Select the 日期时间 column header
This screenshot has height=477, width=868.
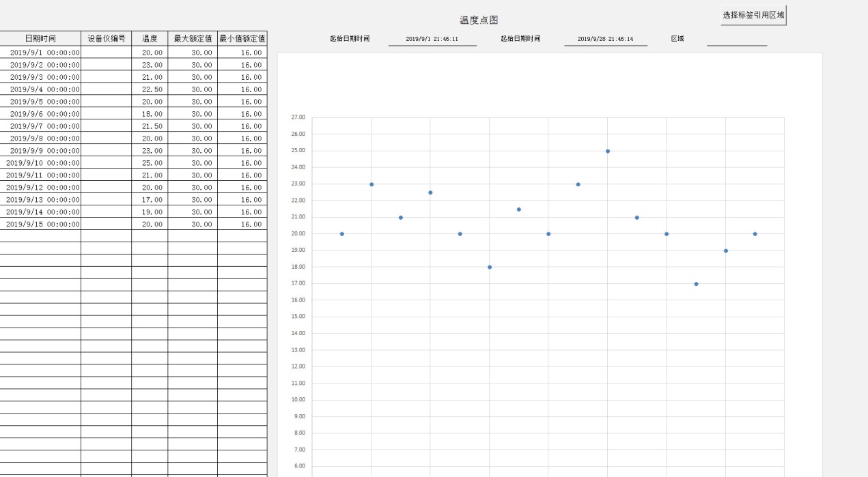(x=40, y=39)
